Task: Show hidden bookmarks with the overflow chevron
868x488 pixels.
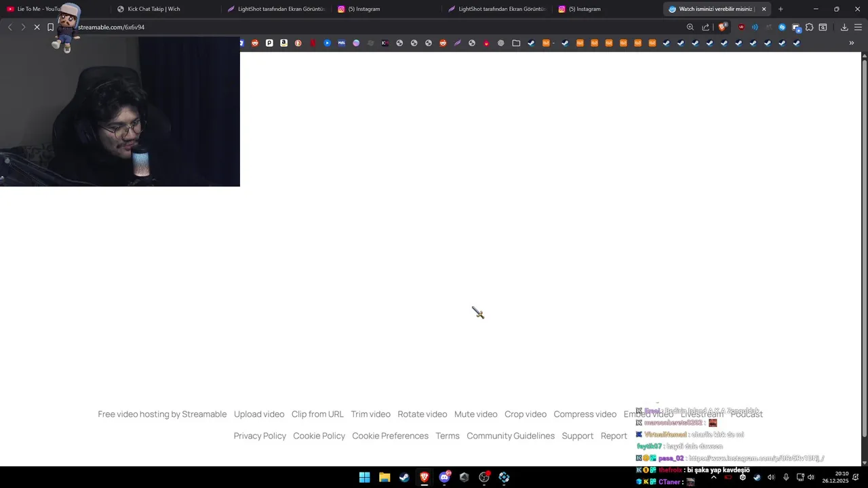Action: click(x=852, y=43)
